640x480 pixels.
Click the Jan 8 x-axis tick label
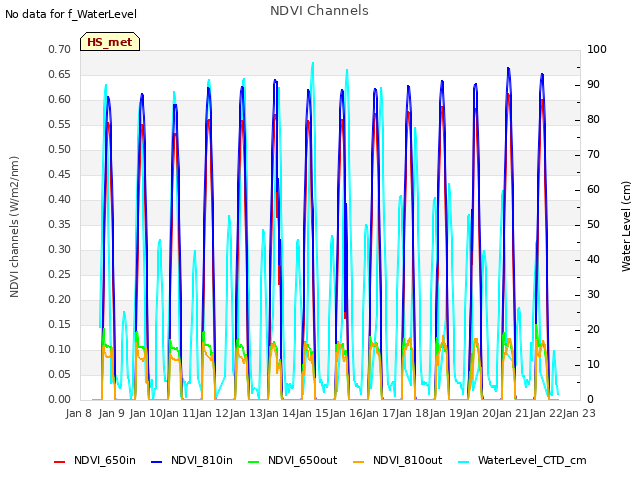coord(79,413)
